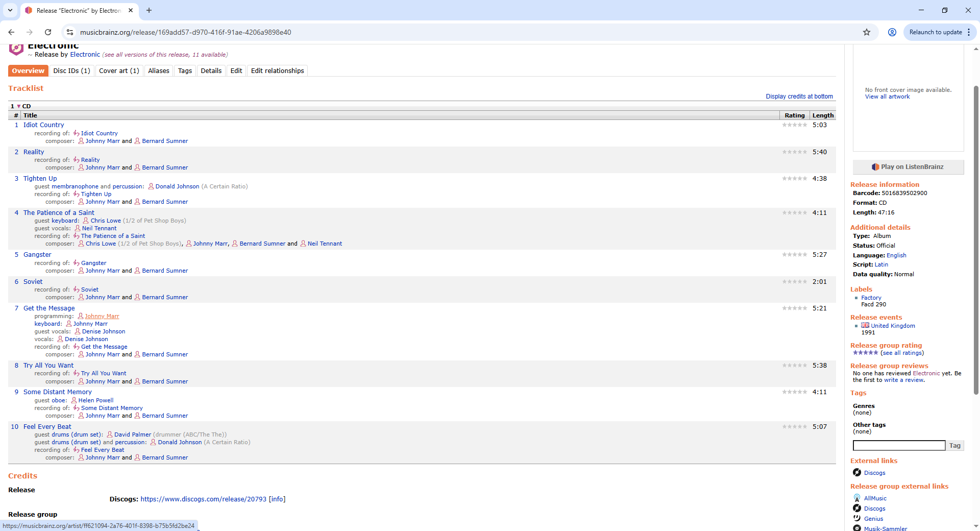Open the Electronic artist link in header
This screenshot has height=531, width=980.
pos(85,55)
